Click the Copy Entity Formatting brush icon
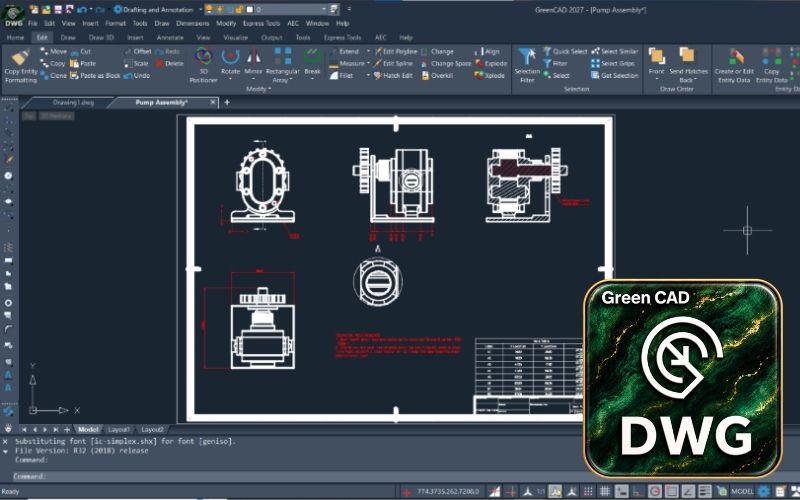The image size is (800, 500). pyautogui.click(x=21, y=57)
